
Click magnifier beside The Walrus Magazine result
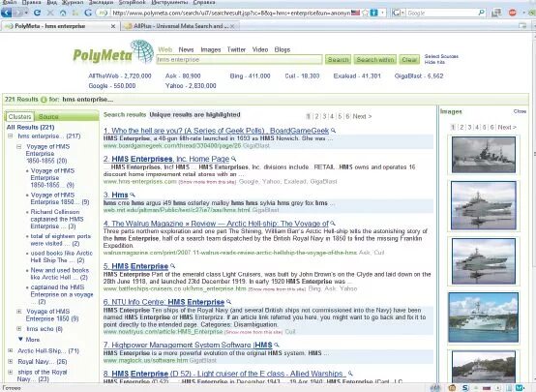coord(333,224)
